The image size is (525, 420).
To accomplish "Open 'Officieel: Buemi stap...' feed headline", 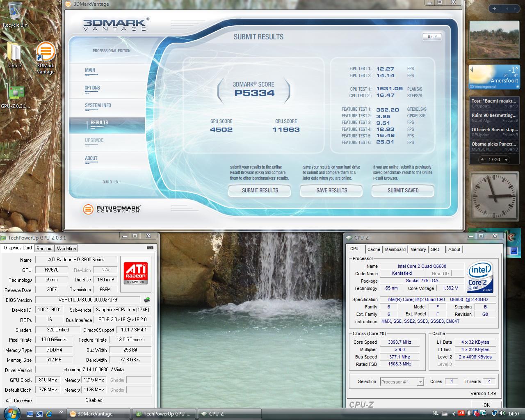I will (494, 132).
